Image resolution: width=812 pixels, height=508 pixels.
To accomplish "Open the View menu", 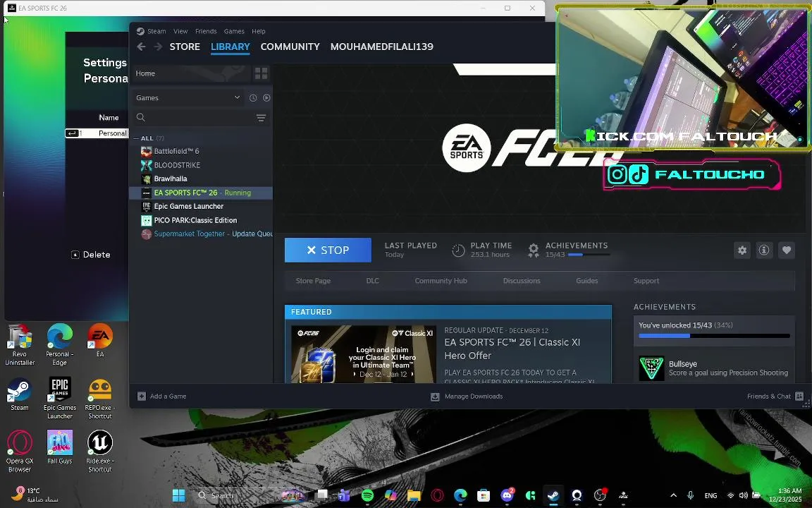I will click(180, 31).
